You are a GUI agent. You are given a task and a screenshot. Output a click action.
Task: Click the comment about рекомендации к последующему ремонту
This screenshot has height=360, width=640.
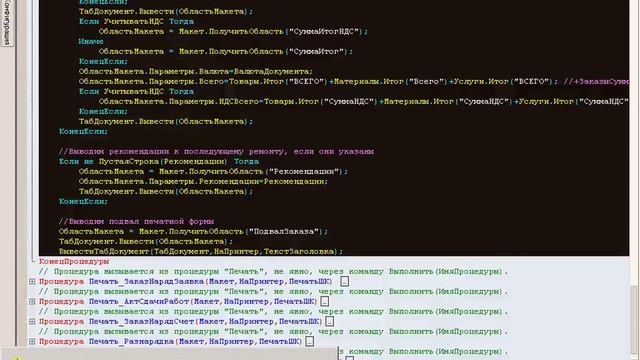216,151
